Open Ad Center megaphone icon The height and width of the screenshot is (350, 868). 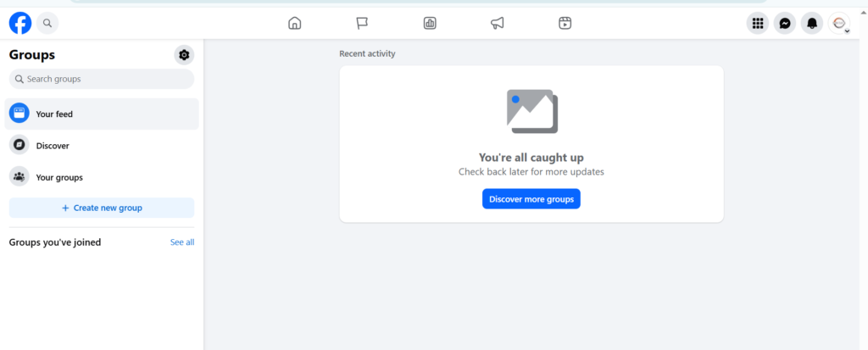tap(498, 24)
